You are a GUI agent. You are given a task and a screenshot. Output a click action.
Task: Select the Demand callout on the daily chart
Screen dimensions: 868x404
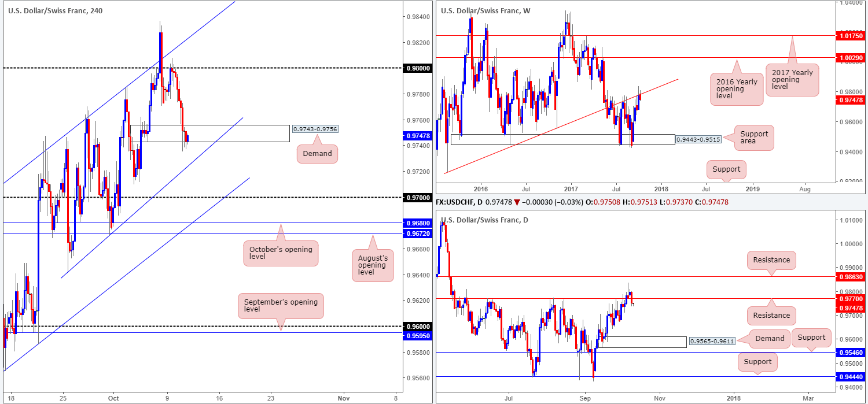pyautogui.click(x=768, y=338)
